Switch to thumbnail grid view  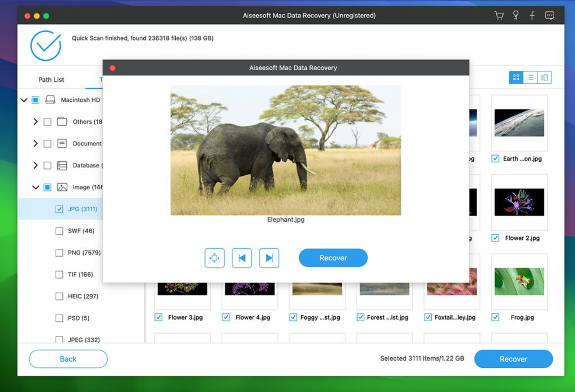pyautogui.click(x=515, y=78)
